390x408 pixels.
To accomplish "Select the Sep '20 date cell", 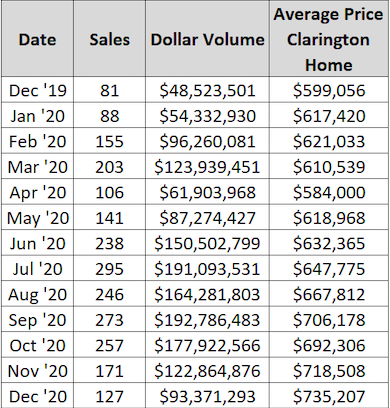I will coord(37,320).
